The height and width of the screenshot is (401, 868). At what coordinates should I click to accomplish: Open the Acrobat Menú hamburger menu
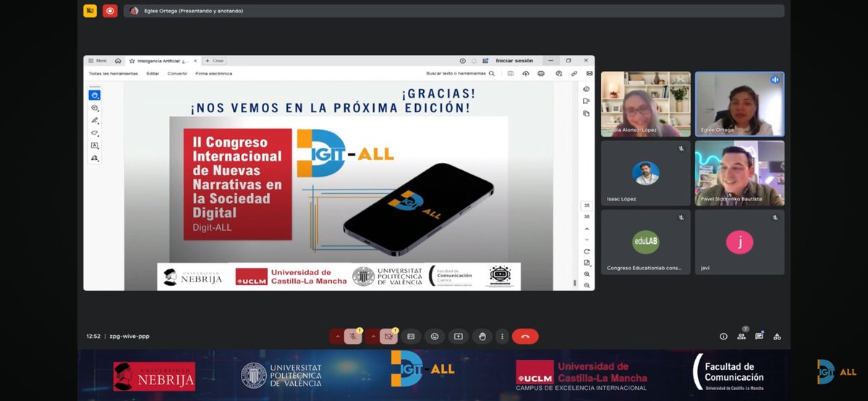click(x=98, y=61)
